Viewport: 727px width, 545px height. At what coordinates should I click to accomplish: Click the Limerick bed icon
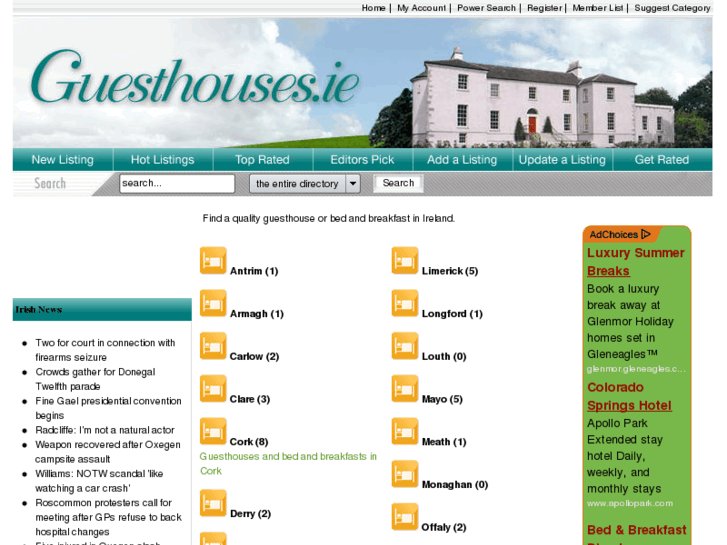[x=405, y=261]
